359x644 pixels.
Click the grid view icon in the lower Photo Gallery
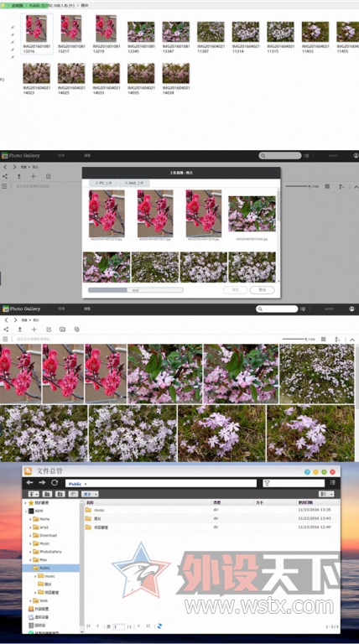(323, 340)
